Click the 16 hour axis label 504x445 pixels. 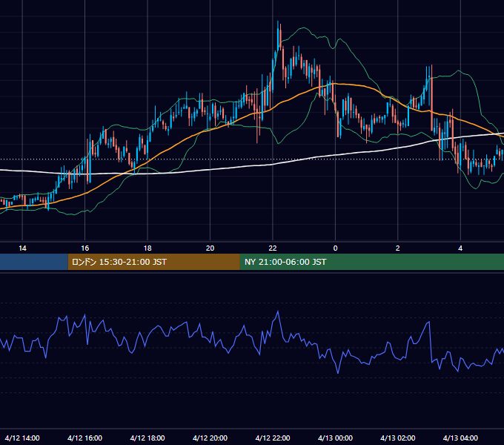click(84, 248)
